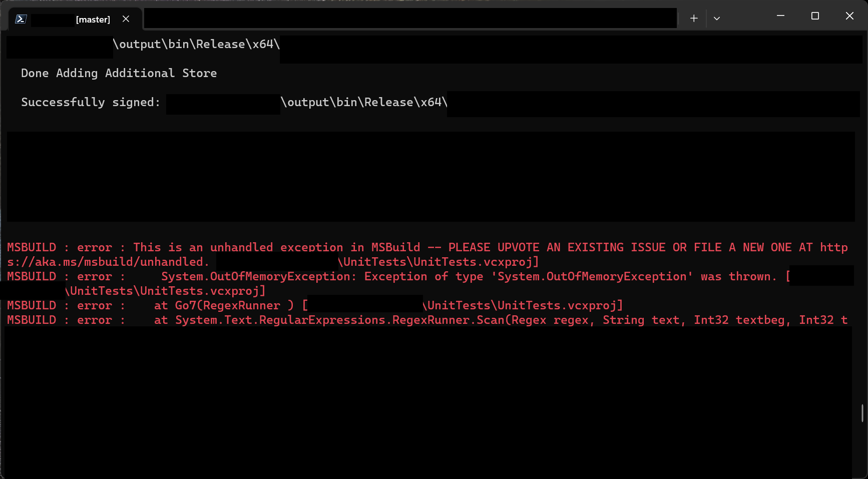Minimize the terminal window

pos(780,16)
